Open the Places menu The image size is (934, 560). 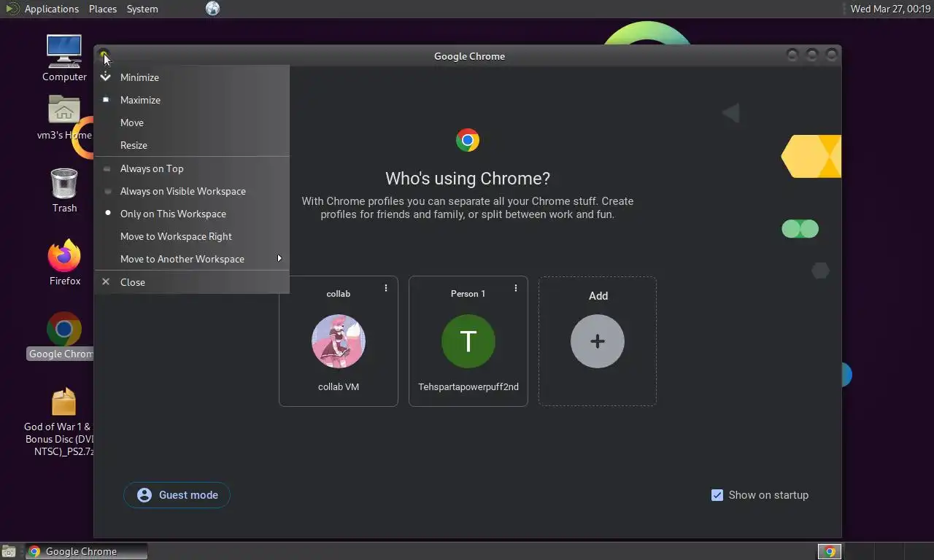click(103, 9)
